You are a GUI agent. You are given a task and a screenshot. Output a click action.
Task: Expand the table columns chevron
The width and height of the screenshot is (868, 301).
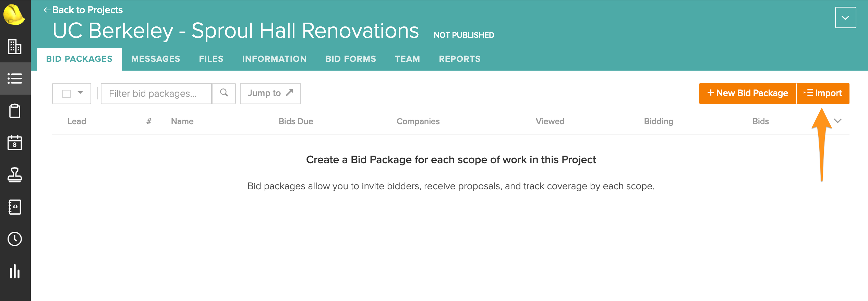[x=838, y=121]
